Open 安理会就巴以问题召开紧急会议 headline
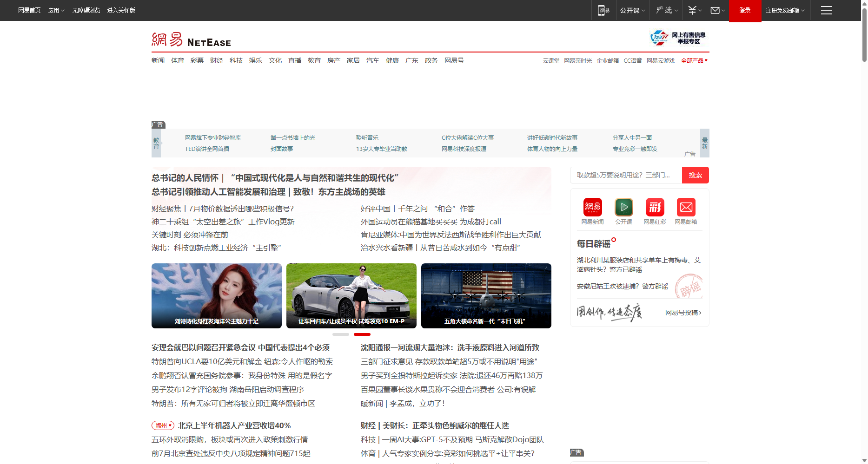Viewport: 868px width, 464px height. [x=241, y=347]
